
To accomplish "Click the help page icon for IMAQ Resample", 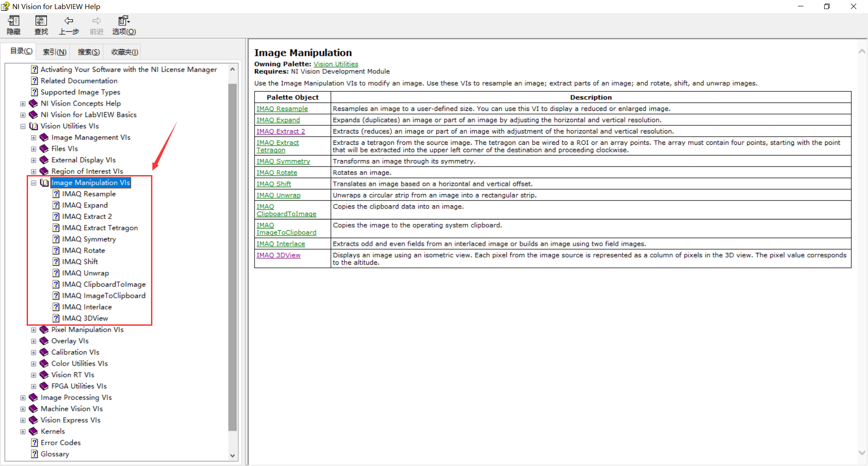I will [56, 194].
